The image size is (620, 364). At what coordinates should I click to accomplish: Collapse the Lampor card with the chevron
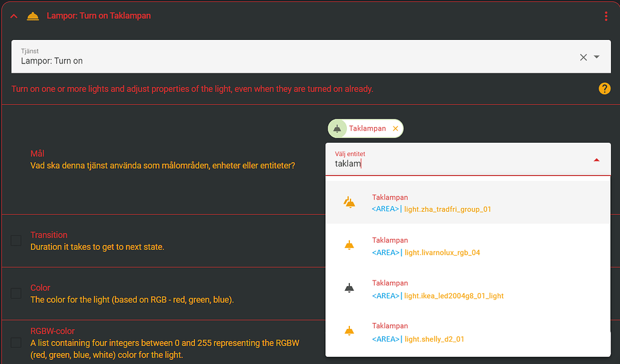point(13,16)
